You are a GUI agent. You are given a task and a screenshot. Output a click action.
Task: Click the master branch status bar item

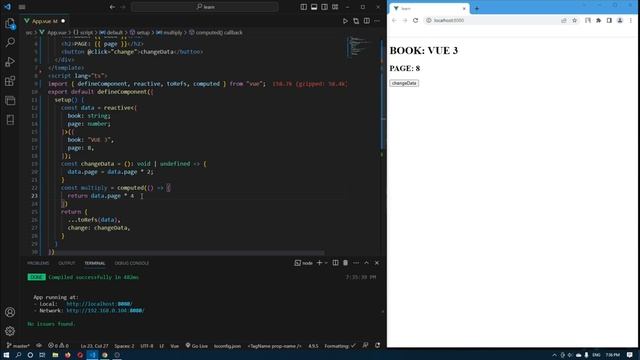point(18,346)
